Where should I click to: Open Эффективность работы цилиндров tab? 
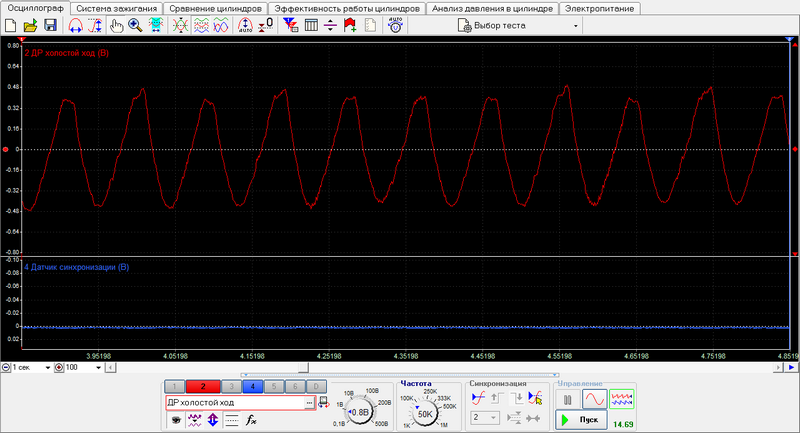click(347, 9)
